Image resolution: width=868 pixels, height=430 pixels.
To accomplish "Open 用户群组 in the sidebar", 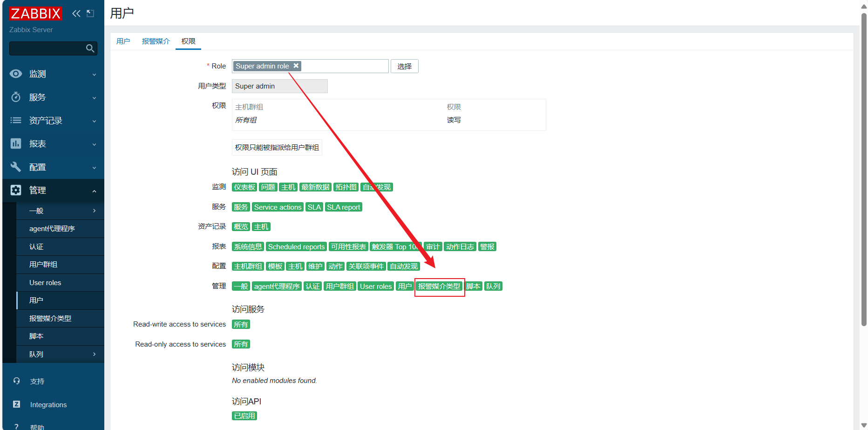I will (60, 265).
